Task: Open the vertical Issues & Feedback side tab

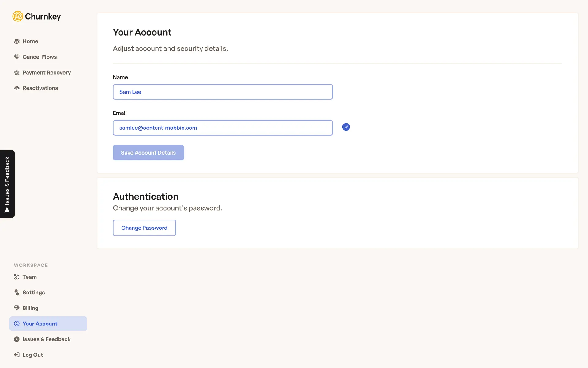Action: pos(7,184)
